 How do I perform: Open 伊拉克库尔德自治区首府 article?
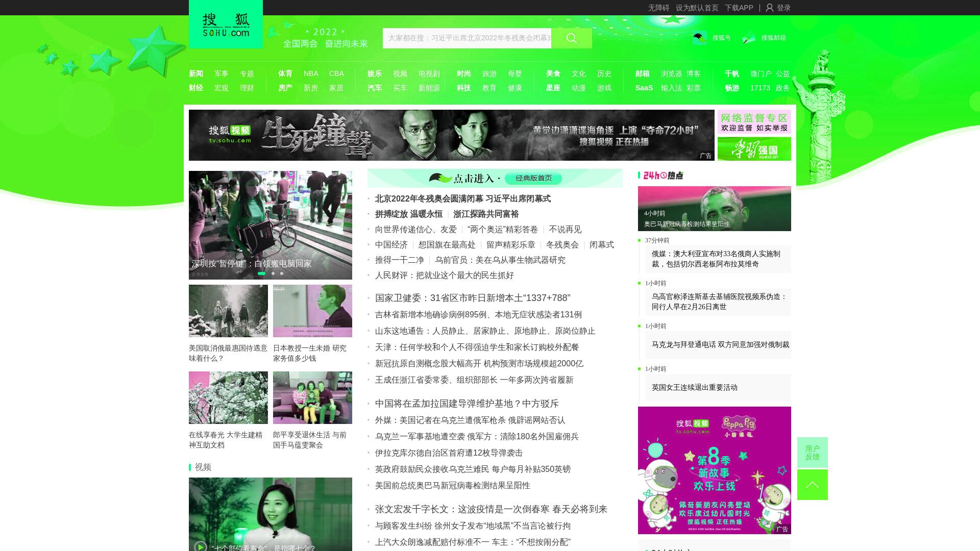tap(449, 453)
